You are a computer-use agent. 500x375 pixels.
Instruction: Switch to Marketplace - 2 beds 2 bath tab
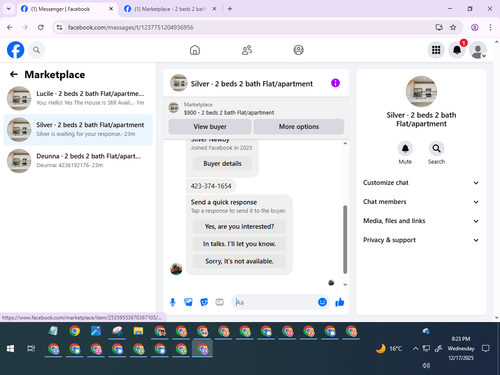(x=170, y=9)
